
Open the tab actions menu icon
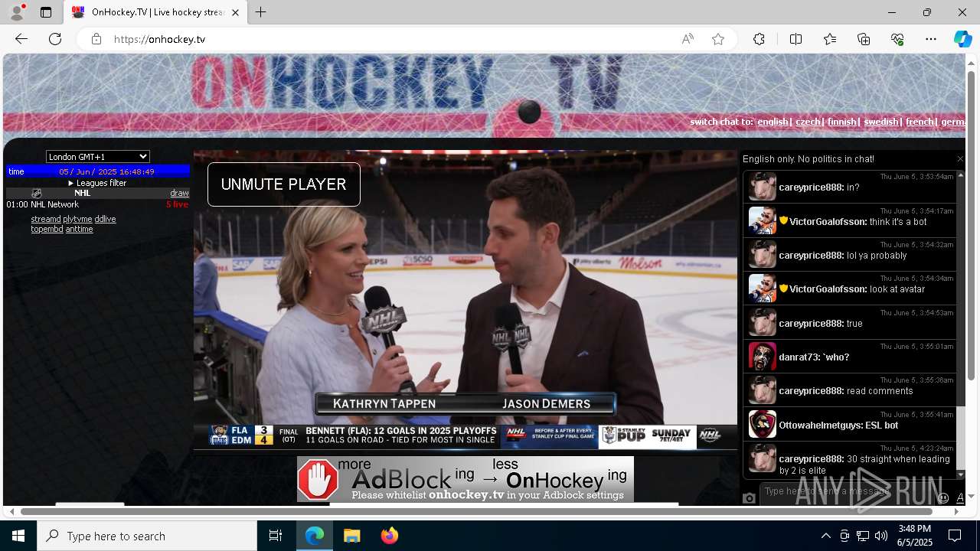click(x=46, y=12)
